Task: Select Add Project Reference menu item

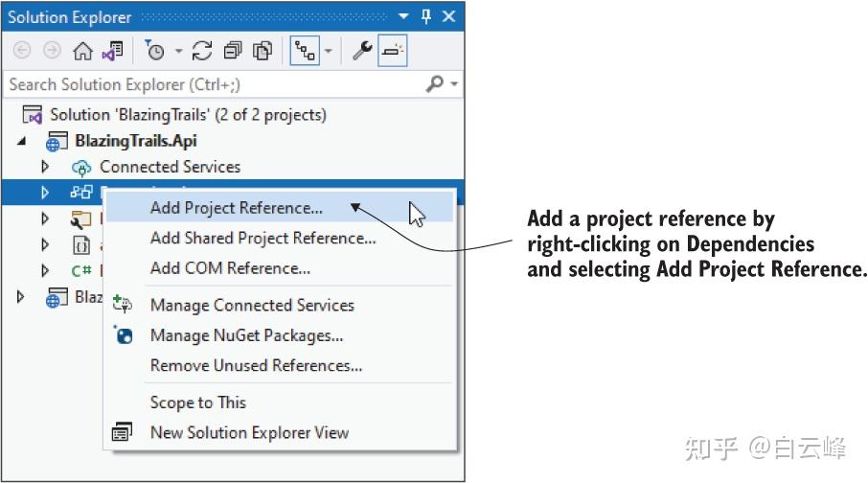Action: [236, 208]
